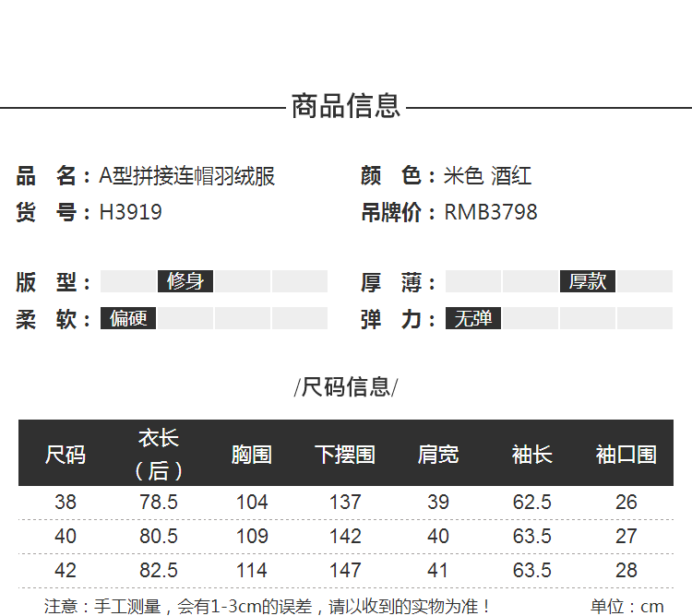Click the tag price RMB3798
The width and height of the screenshot is (692, 616).
point(491,212)
